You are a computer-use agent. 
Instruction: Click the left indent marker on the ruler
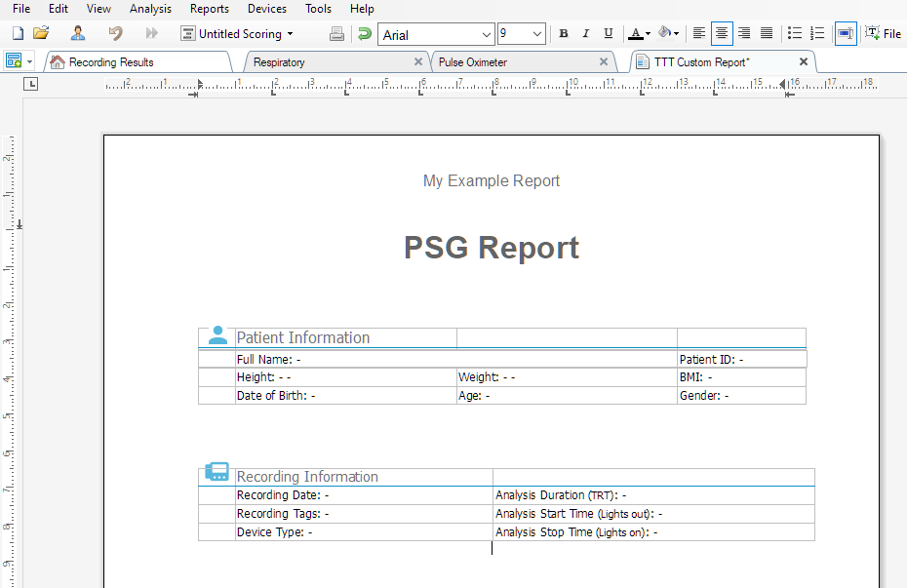[x=200, y=85]
